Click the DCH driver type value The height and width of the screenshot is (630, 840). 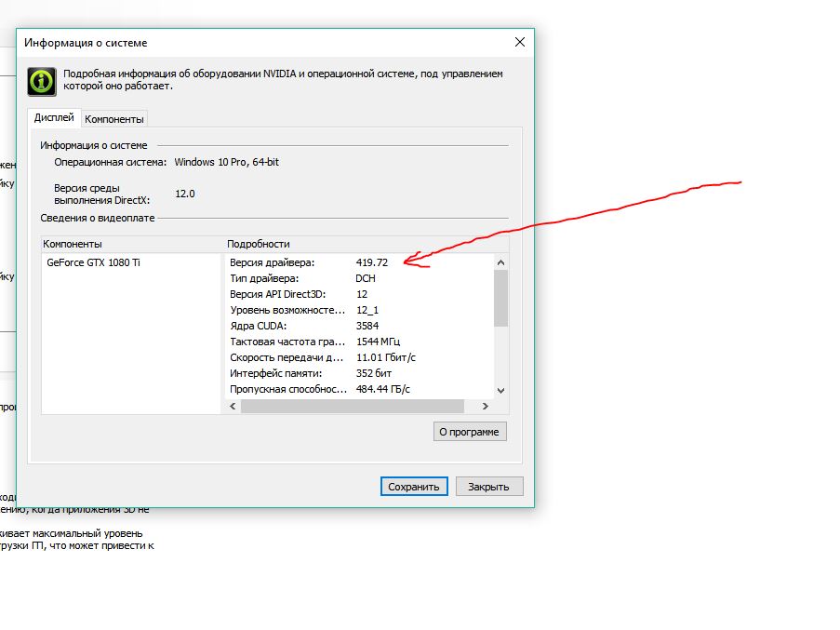pyautogui.click(x=366, y=278)
